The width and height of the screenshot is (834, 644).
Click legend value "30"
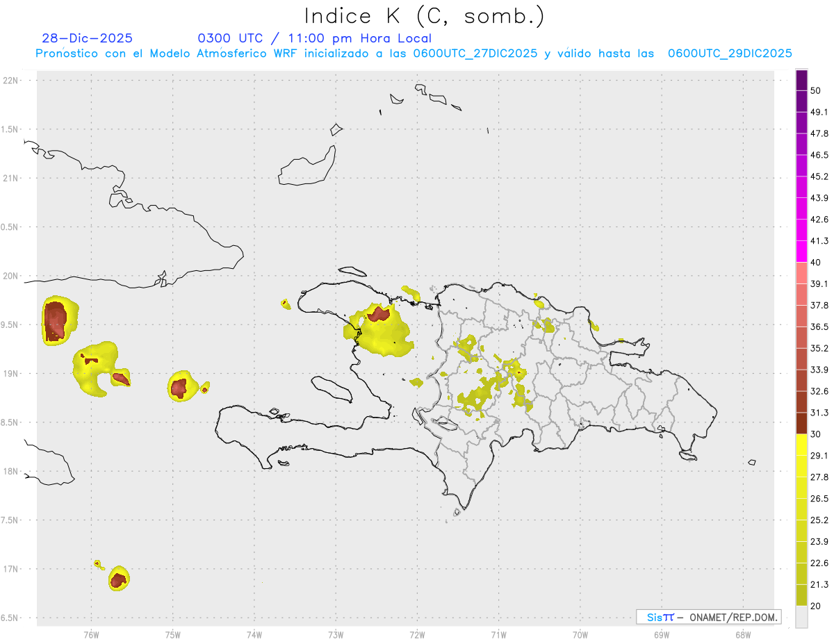816,434
